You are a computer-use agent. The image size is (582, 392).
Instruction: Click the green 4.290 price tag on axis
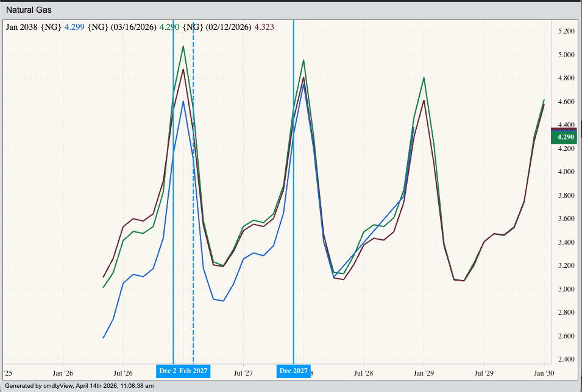point(566,138)
